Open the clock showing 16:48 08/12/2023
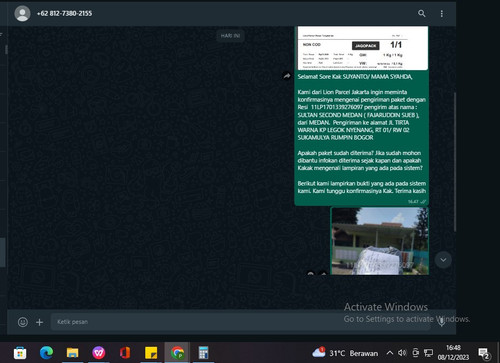Viewport: 500px width, 363px height. point(453,353)
